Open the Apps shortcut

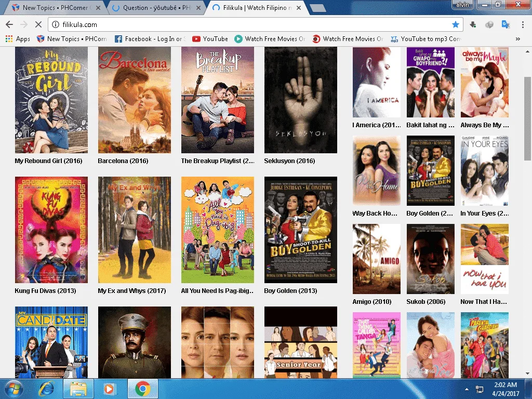click(18, 39)
